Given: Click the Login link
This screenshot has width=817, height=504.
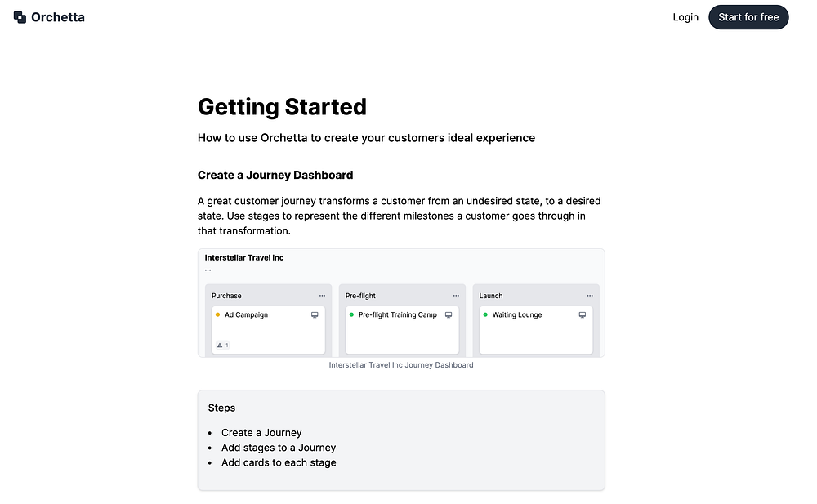Looking at the screenshot, I should click(x=685, y=17).
